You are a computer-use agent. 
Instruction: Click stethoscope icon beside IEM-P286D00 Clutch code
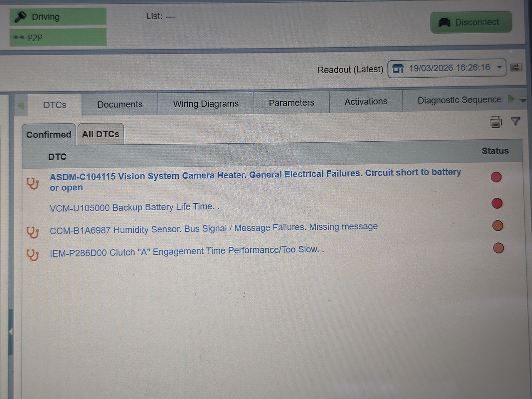[x=33, y=254]
